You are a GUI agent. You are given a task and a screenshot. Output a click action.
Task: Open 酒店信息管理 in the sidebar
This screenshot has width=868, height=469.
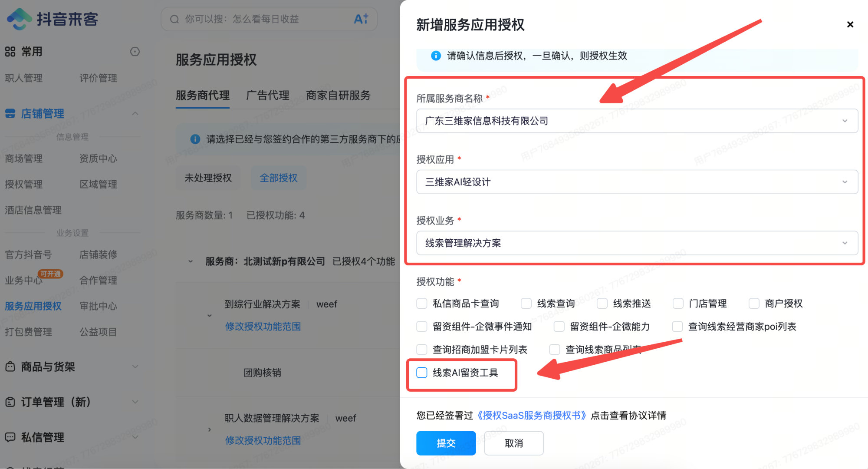(x=33, y=210)
